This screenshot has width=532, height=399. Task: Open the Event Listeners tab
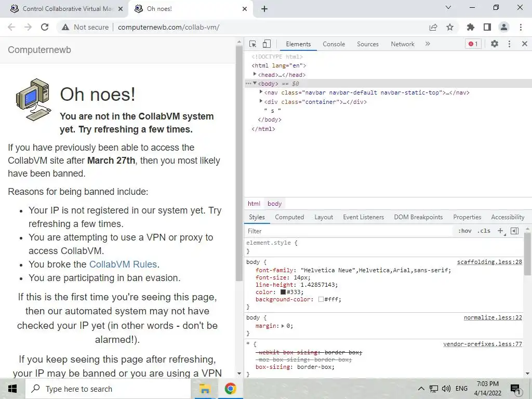click(363, 217)
